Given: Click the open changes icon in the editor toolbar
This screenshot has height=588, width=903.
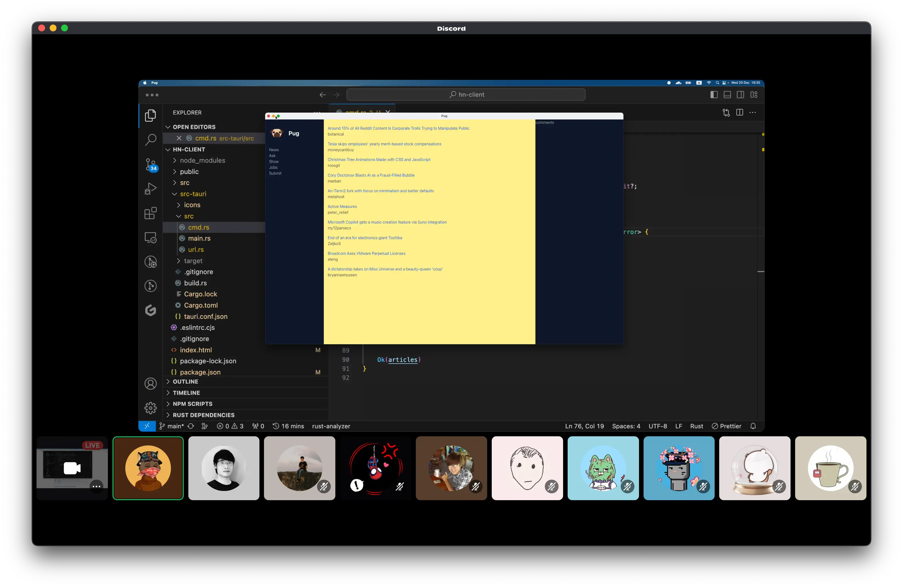Looking at the screenshot, I should (726, 113).
